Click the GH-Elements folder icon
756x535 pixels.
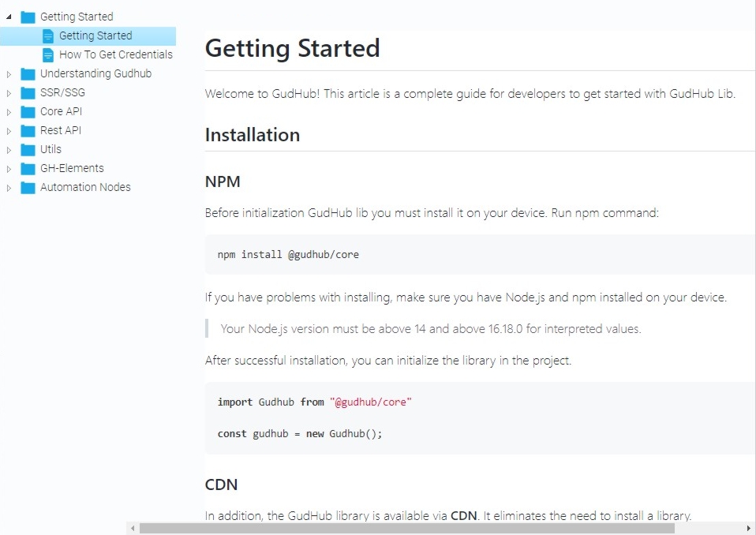28,169
